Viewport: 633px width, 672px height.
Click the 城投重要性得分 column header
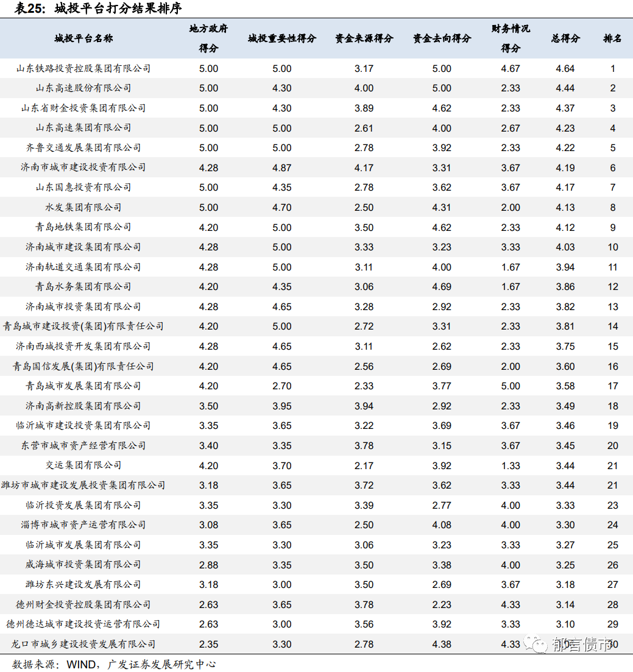[x=282, y=38]
